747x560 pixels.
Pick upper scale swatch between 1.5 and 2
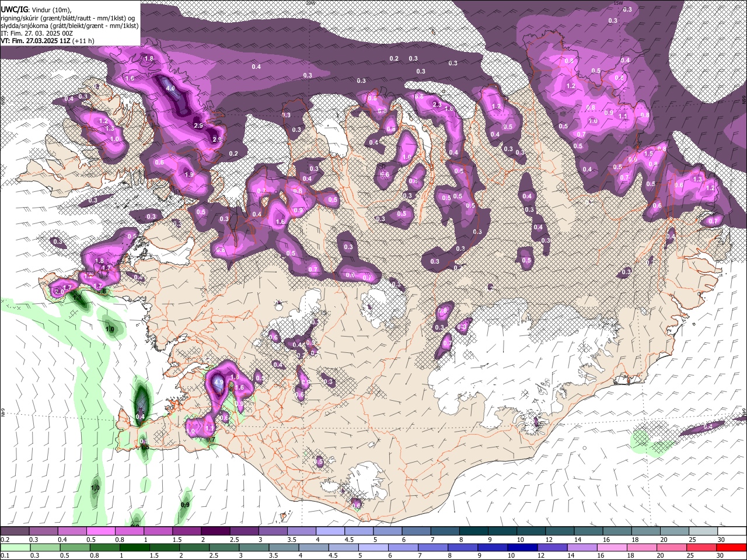tap(186, 531)
